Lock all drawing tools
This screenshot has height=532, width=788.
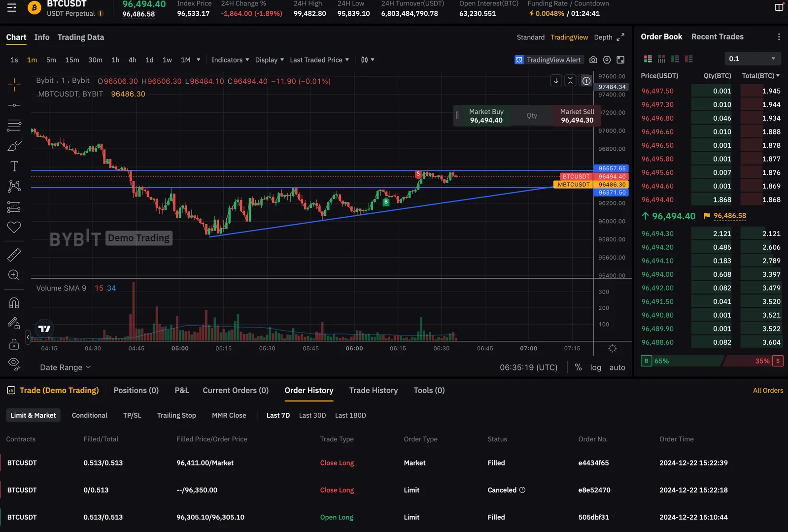coord(14,343)
